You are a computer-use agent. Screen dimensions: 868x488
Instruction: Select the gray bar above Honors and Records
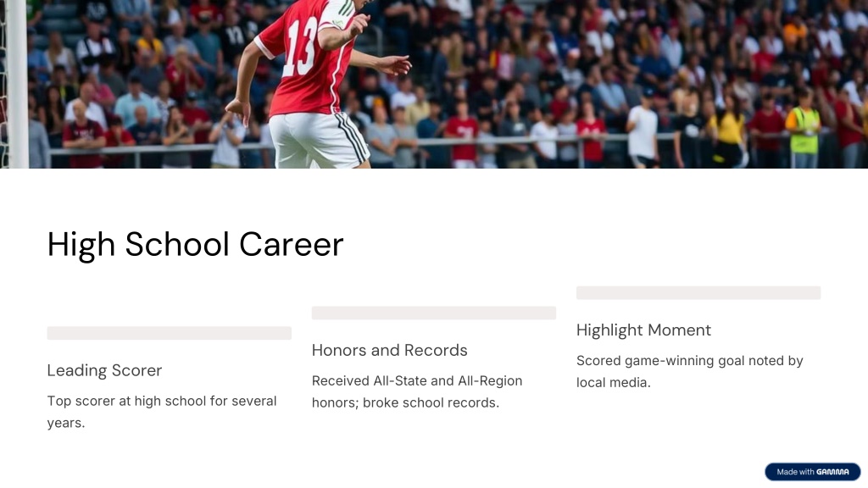[x=434, y=313]
